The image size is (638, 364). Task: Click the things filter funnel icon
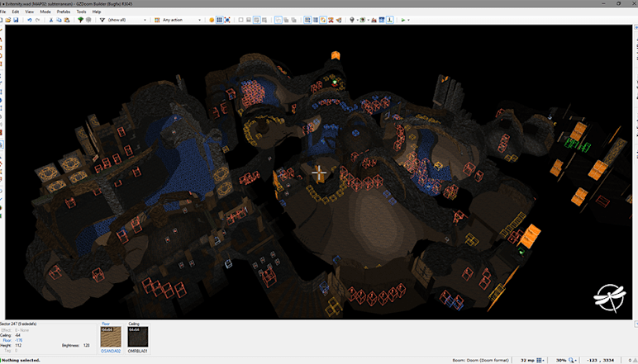point(102,20)
